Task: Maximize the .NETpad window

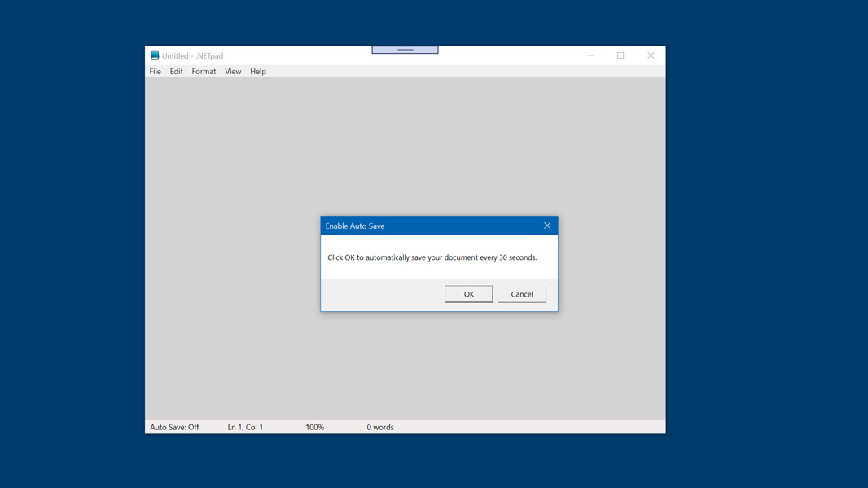Action: point(620,55)
